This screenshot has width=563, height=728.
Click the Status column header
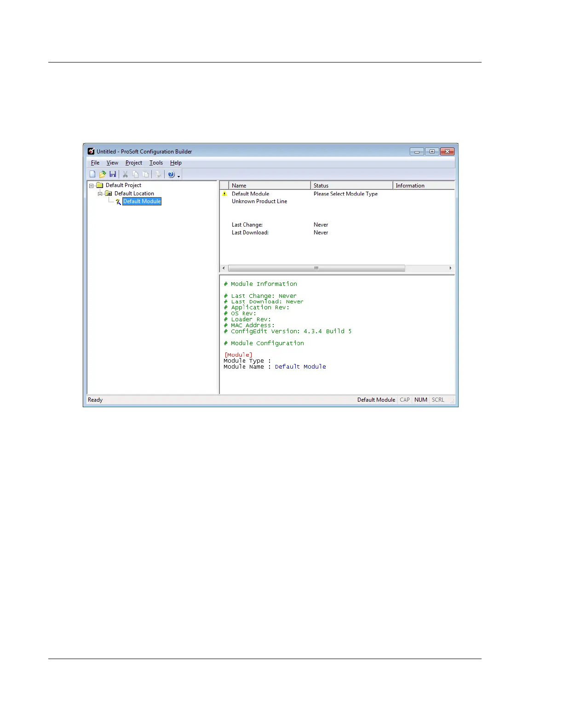[x=352, y=186]
